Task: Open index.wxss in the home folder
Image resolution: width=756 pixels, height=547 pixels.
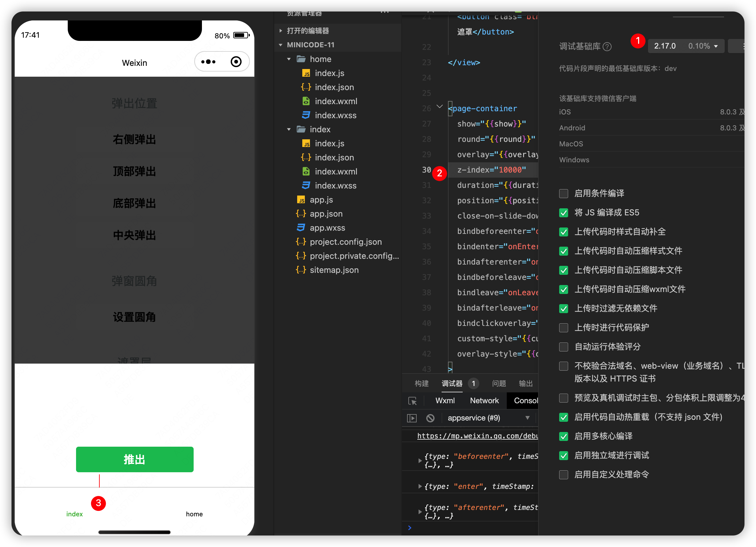Action: 335,115
